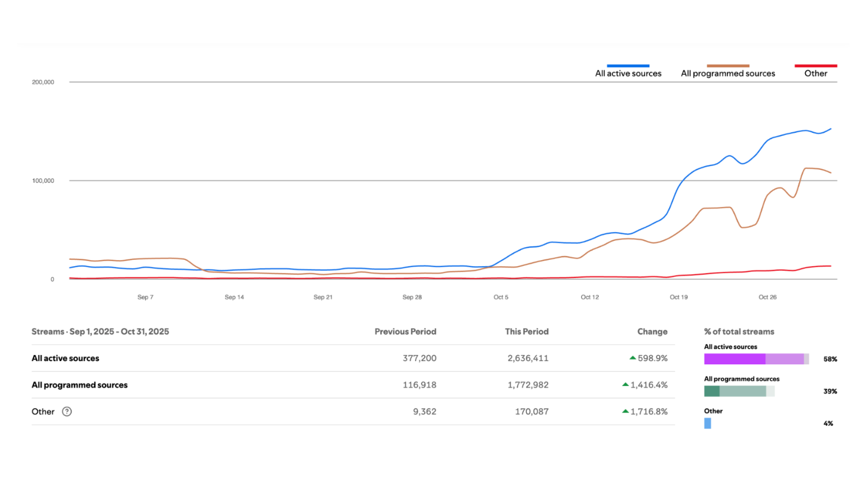
Task: Click the Streams Sep 1 – Oct 31 date range
Action: [100, 331]
